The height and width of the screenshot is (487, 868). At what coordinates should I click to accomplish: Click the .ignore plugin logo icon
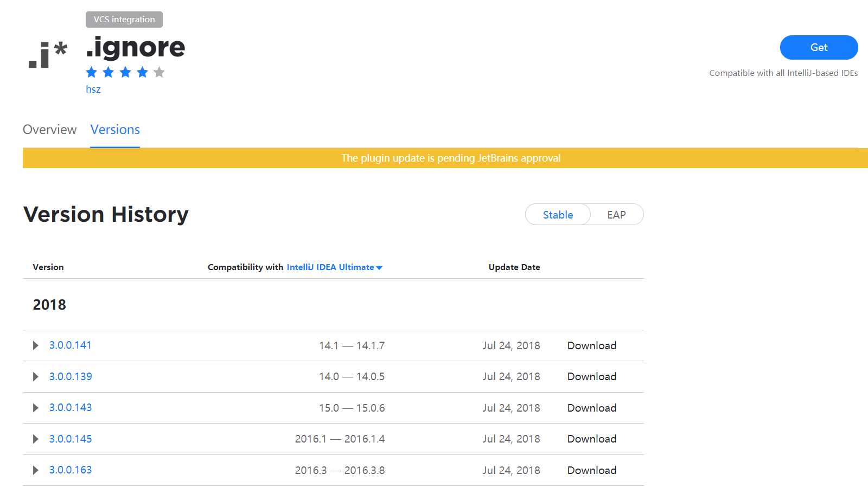tap(48, 55)
